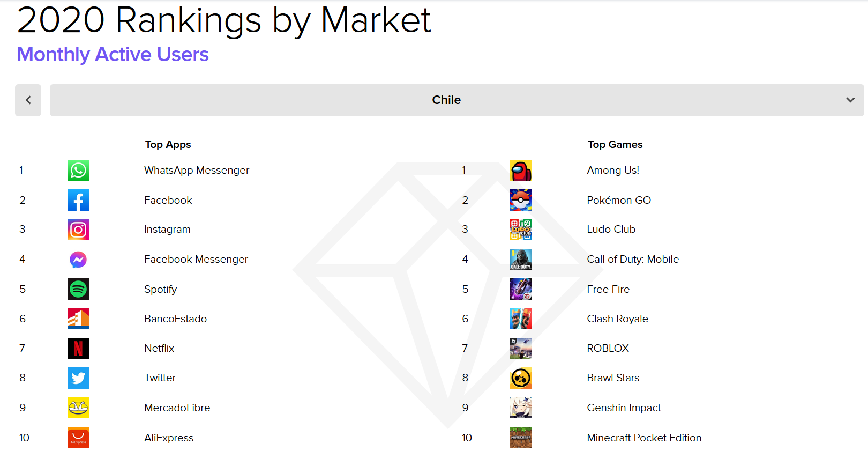The height and width of the screenshot is (451, 868).
Task: Click the Spotify app icon
Action: pos(78,289)
